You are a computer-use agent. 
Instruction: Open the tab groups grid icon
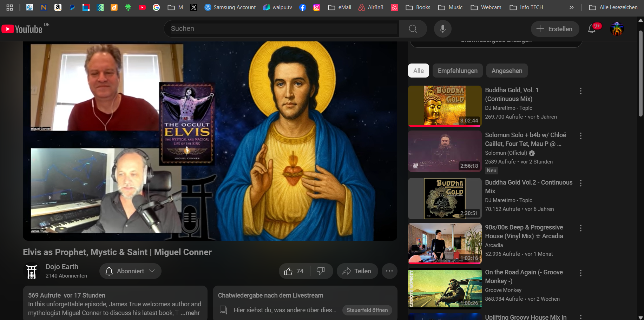click(9, 7)
